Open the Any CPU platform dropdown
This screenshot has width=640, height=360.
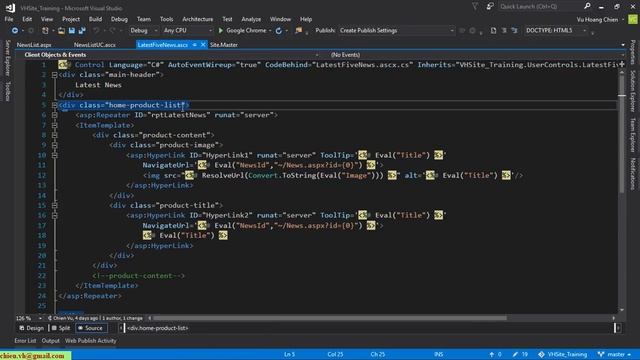coord(187,31)
